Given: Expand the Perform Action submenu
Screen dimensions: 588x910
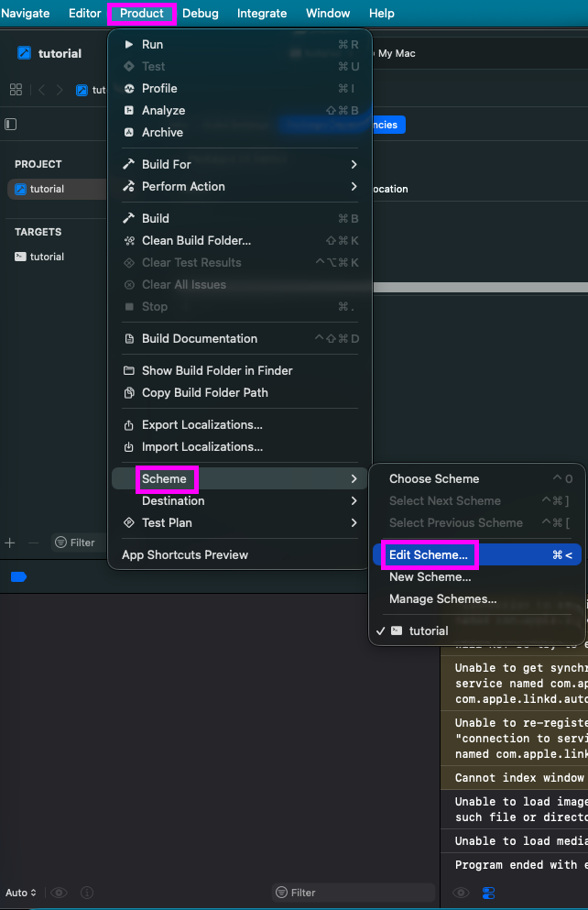Looking at the screenshot, I should pos(240,187).
